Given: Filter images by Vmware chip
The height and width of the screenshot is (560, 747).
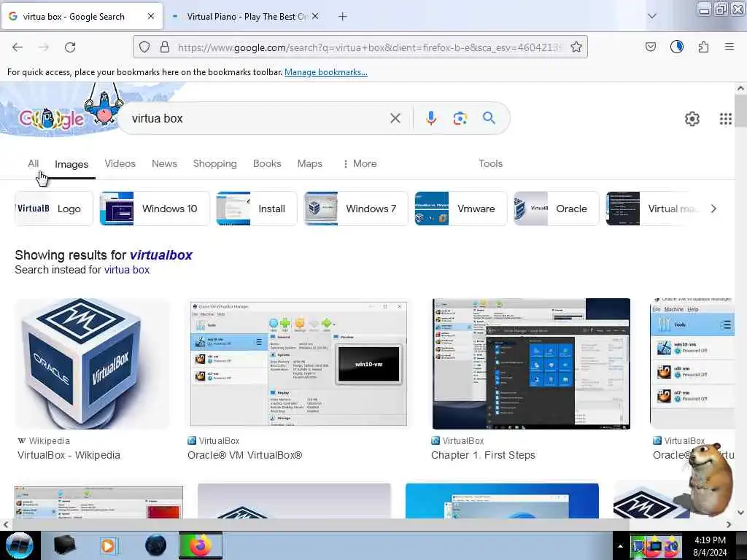Looking at the screenshot, I should click(x=461, y=209).
